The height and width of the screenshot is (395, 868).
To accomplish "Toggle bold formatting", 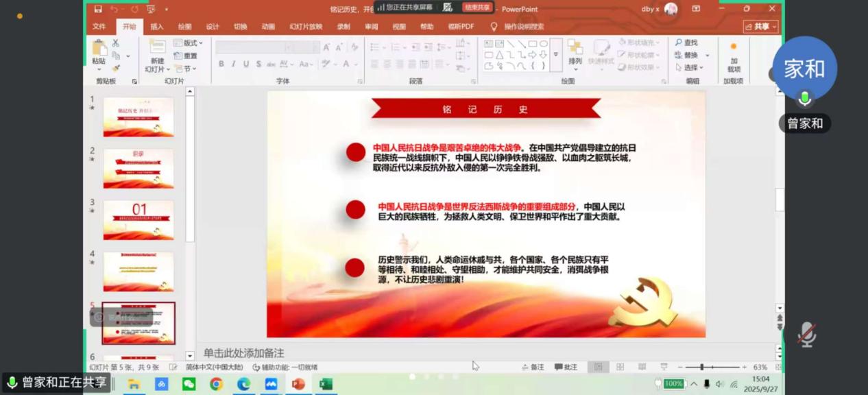I will 221,64.
